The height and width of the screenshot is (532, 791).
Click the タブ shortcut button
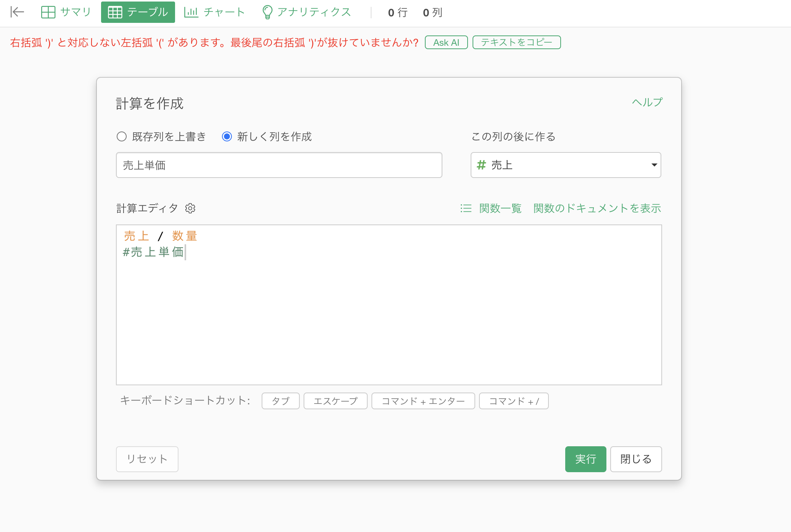pos(281,401)
